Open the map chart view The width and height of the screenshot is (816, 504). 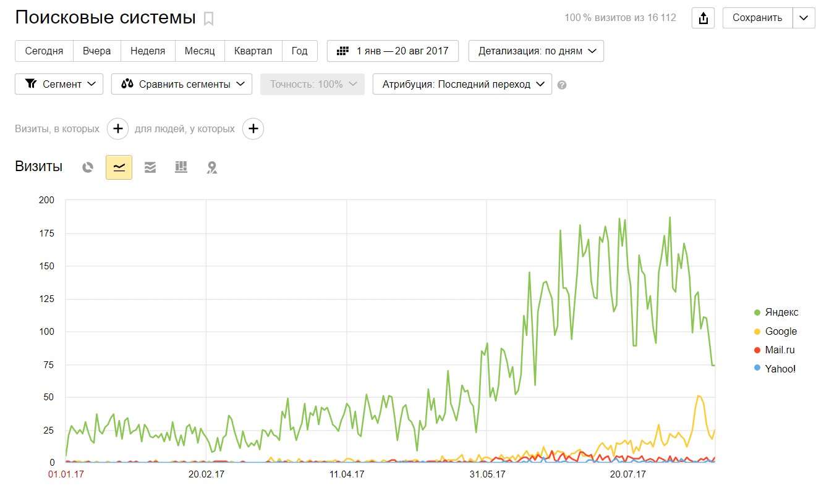(x=212, y=167)
